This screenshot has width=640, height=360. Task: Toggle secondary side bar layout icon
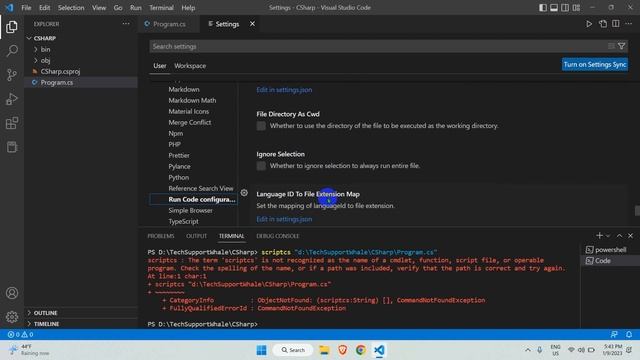pos(565,8)
